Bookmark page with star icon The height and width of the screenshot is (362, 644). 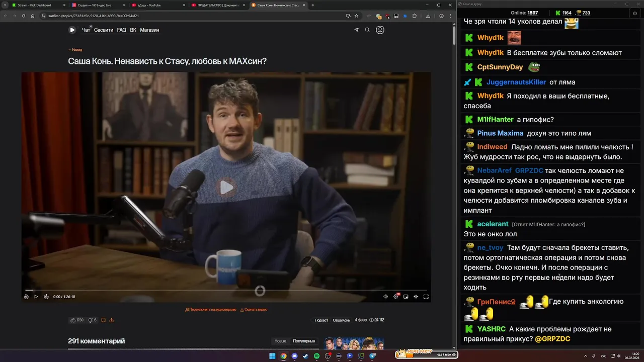356,16
